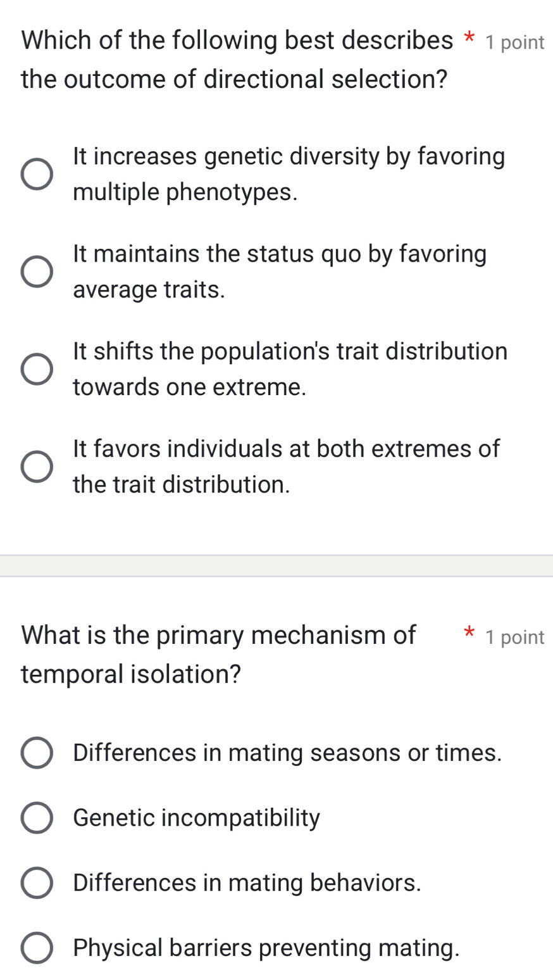Select "Differences in mating seasons or times"

point(36,753)
